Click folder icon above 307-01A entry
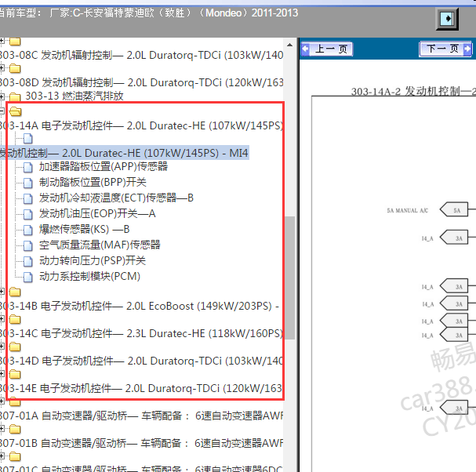The image size is (476, 472). (15, 402)
